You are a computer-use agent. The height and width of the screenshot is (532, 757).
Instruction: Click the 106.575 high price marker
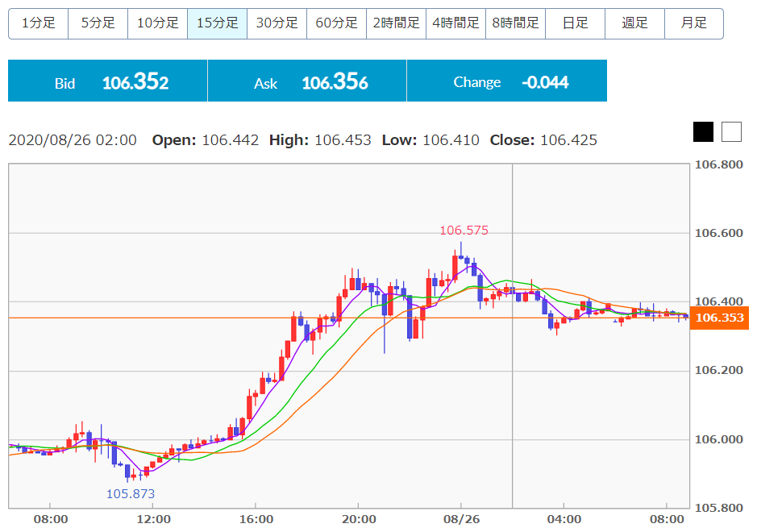pyautogui.click(x=464, y=231)
